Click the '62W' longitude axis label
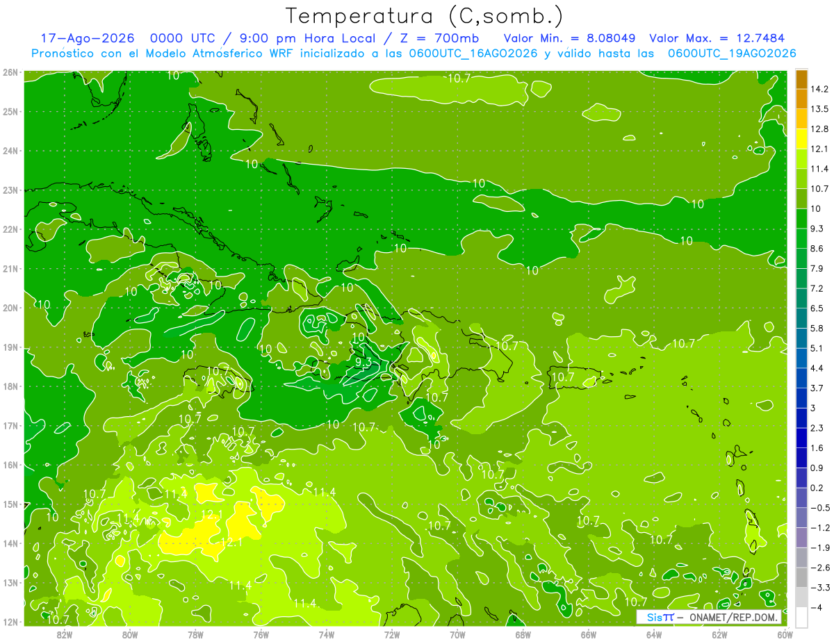 (x=719, y=634)
